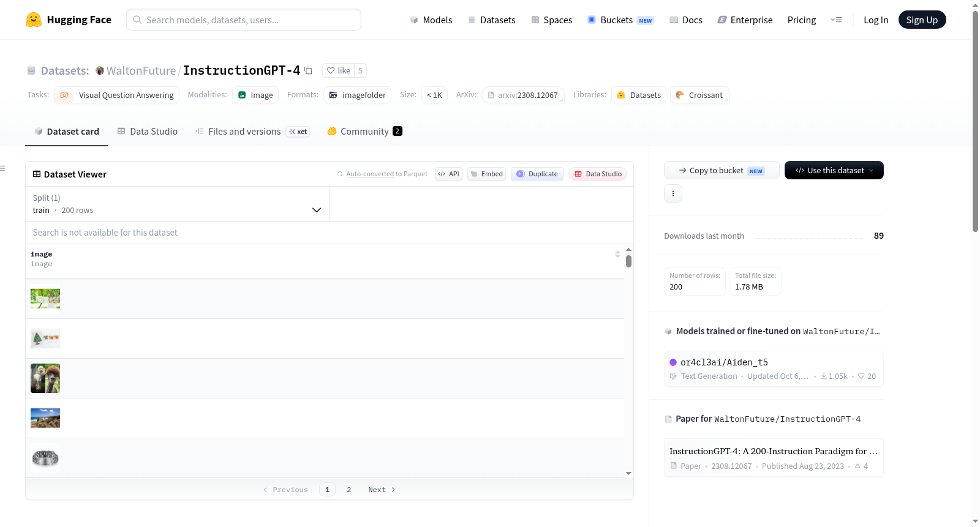980x527 pixels.
Task: Expand the Split train dropdown
Action: (178, 204)
